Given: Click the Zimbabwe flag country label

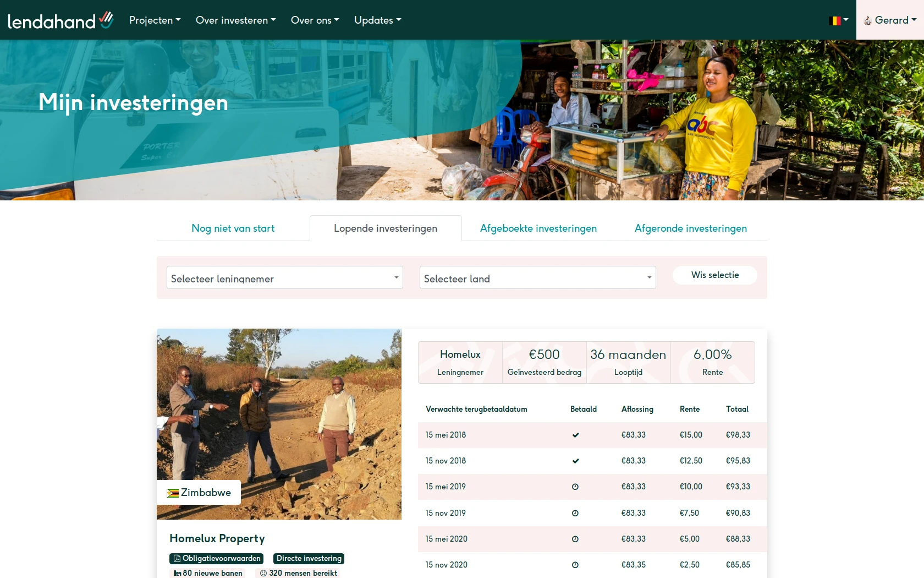Looking at the screenshot, I should (x=199, y=493).
